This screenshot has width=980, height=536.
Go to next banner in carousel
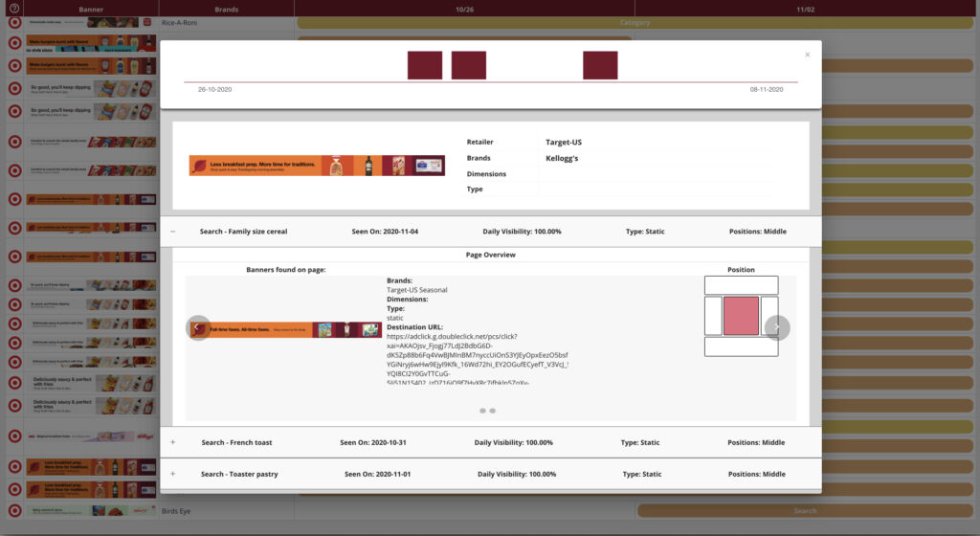777,327
